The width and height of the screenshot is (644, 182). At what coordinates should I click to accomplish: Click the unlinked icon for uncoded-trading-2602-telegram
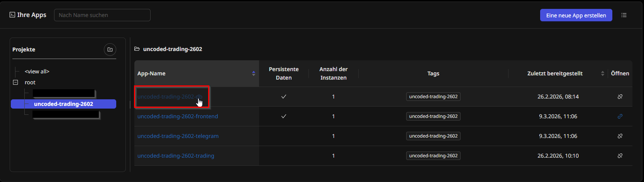coord(620,136)
